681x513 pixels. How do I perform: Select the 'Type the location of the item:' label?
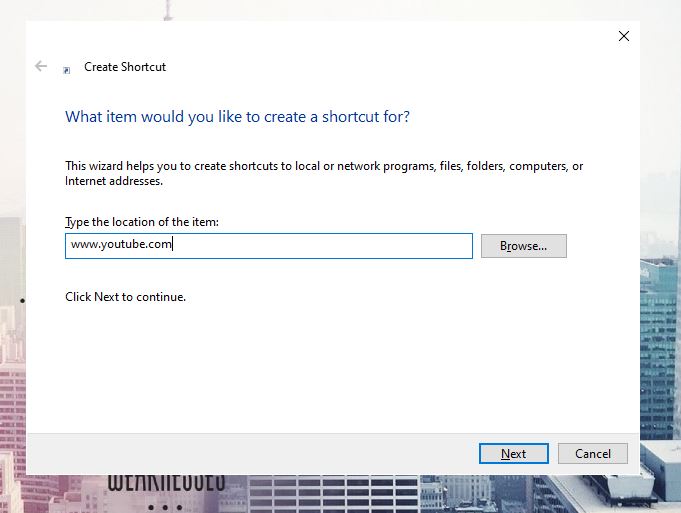(142, 222)
